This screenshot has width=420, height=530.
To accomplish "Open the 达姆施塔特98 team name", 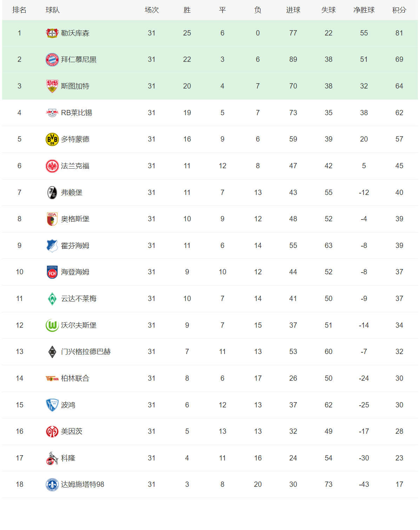I will click(82, 484).
